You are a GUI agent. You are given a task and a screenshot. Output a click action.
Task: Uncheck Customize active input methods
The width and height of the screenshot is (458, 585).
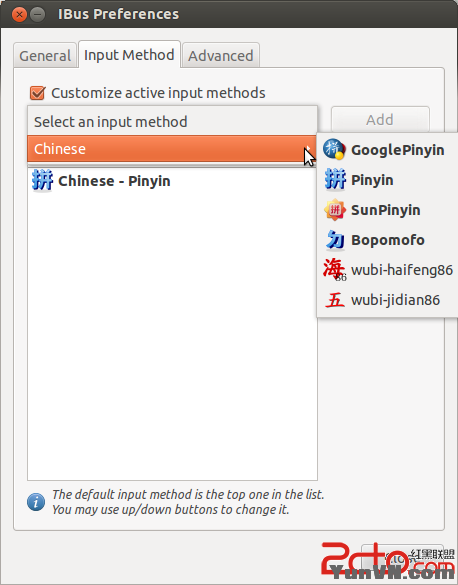coord(37,93)
